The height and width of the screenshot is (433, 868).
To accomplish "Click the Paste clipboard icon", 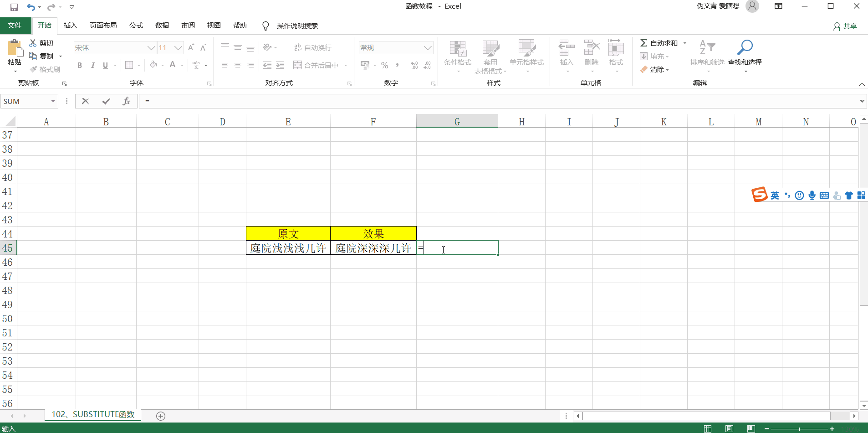I will (15, 48).
